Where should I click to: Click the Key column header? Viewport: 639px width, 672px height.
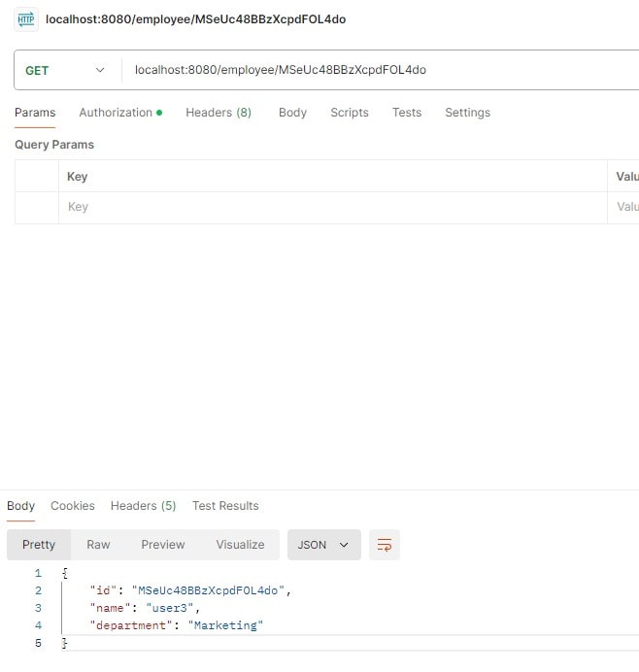77,177
